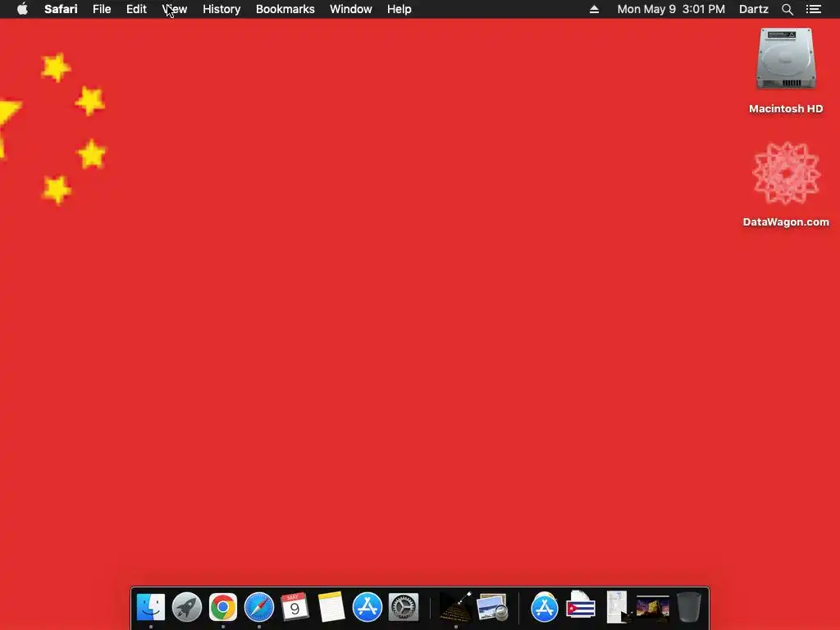Open Spotlight search magnifier icon
The height and width of the screenshot is (630, 840).
tap(787, 9)
